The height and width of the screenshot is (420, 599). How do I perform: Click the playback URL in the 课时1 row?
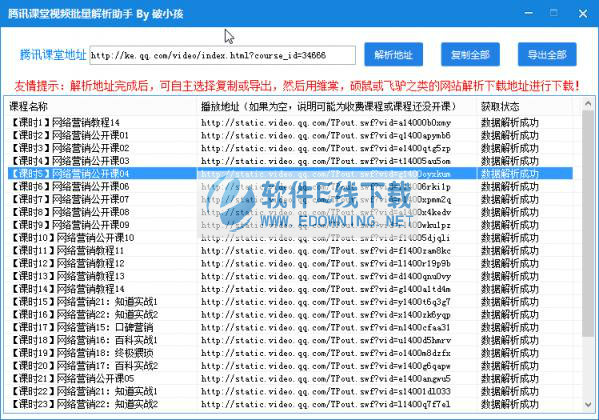(x=326, y=123)
